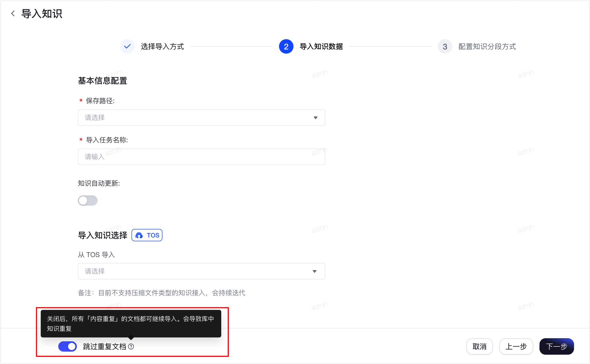This screenshot has height=364, width=590.
Task: Click the step 3 circle icon
Action: click(x=445, y=46)
